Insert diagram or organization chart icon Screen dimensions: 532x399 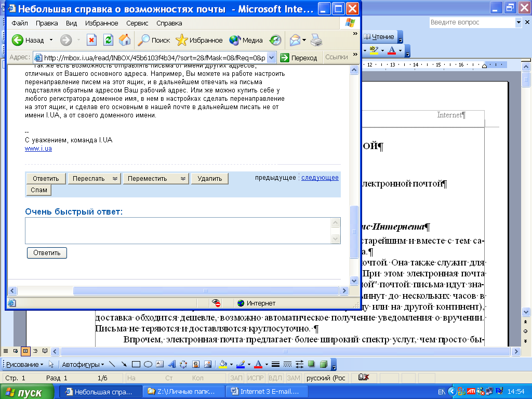point(183,364)
